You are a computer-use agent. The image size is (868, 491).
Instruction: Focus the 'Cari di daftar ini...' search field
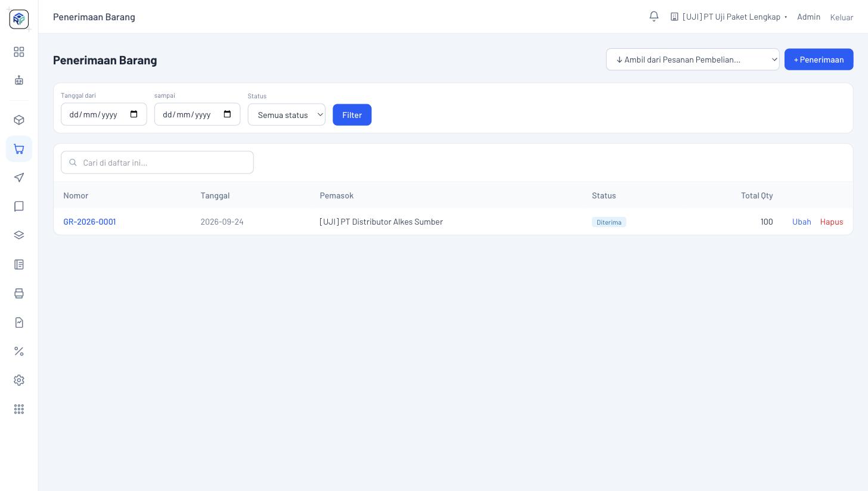[157, 163]
